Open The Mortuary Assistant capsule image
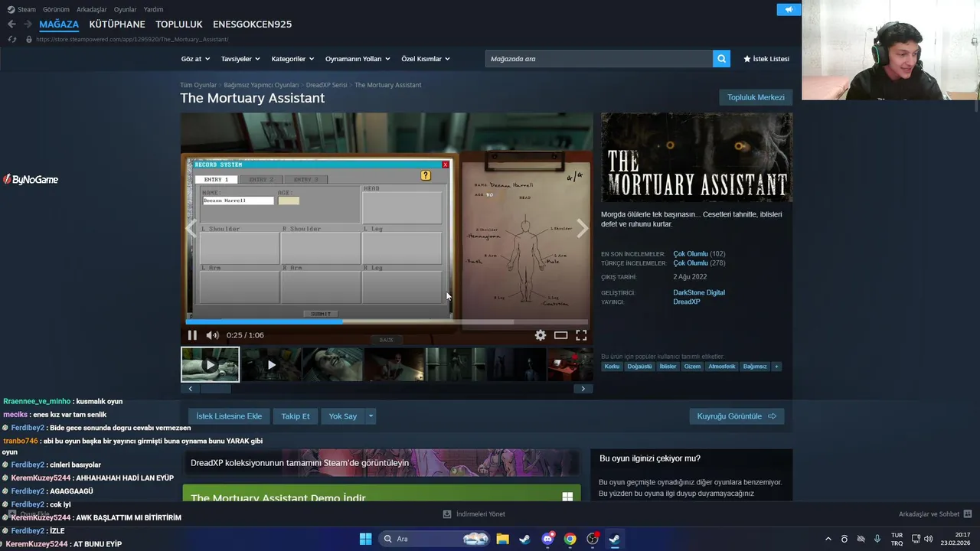The image size is (980, 551). click(697, 158)
